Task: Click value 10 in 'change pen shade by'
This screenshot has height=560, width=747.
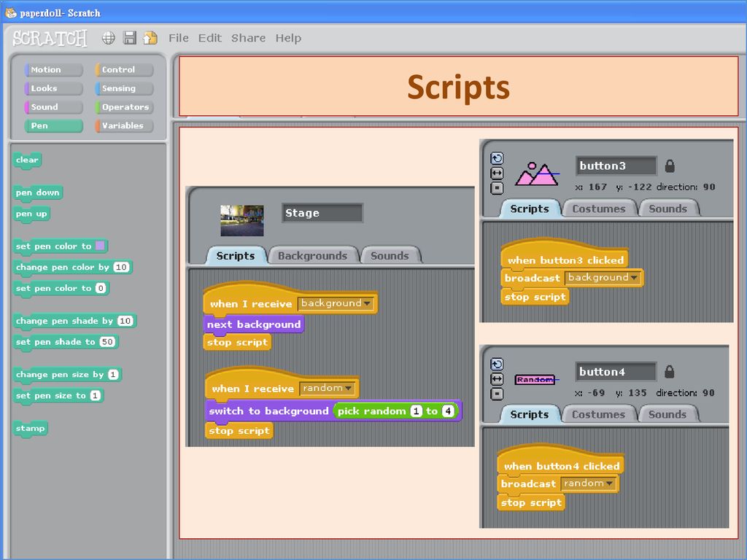Action: [125, 321]
